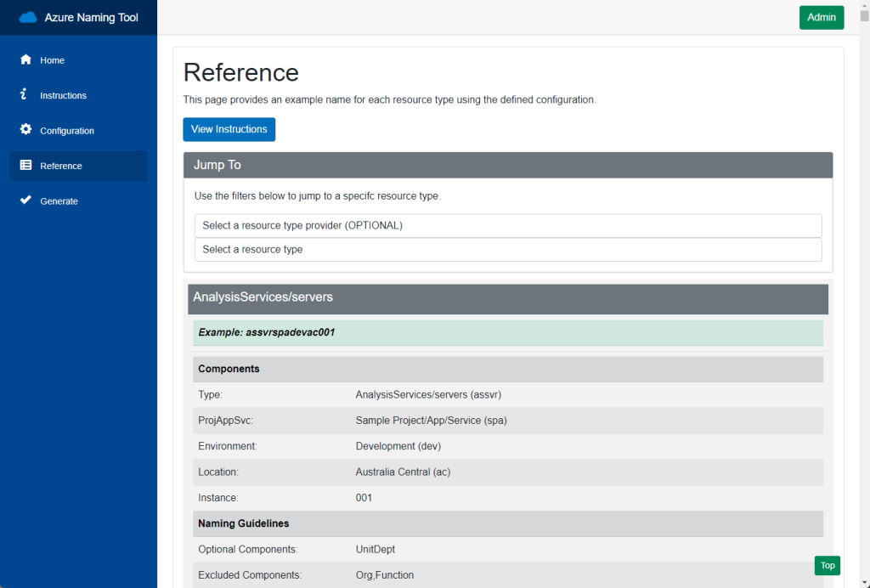Image resolution: width=870 pixels, height=588 pixels.
Task: Jump to page top with Top button
Action: coord(828,565)
